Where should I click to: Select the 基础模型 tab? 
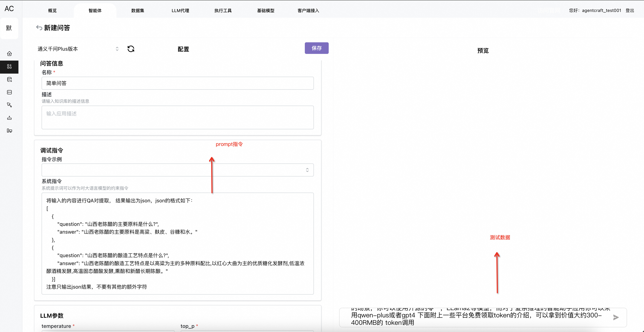[x=265, y=10]
